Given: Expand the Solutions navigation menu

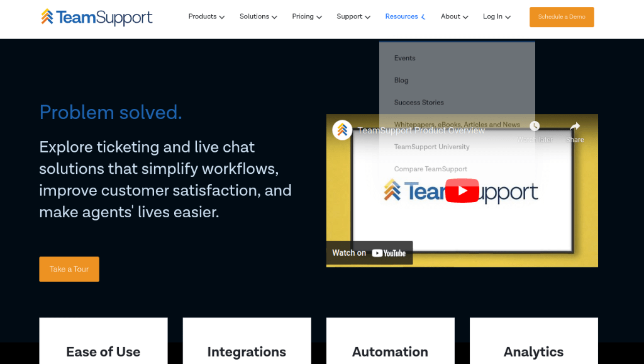Looking at the screenshot, I should click(258, 16).
